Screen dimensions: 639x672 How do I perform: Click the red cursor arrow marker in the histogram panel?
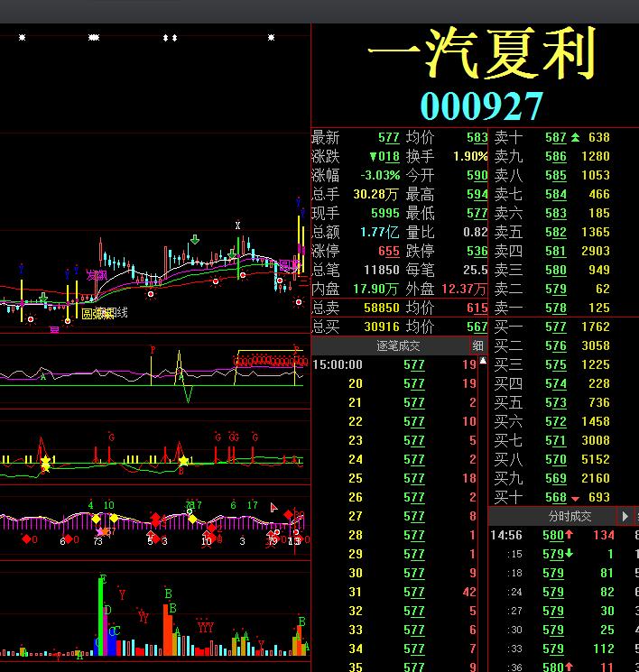pos(273,509)
